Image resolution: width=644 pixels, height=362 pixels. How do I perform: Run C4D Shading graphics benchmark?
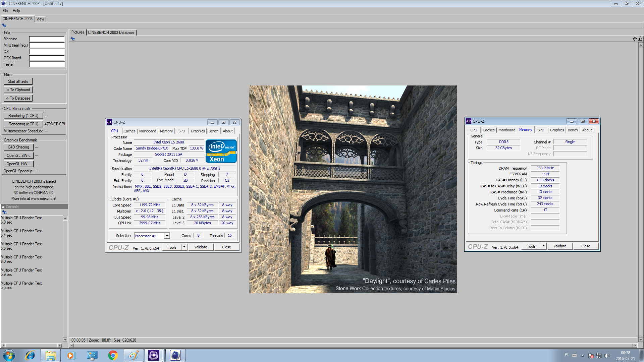[18, 147]
